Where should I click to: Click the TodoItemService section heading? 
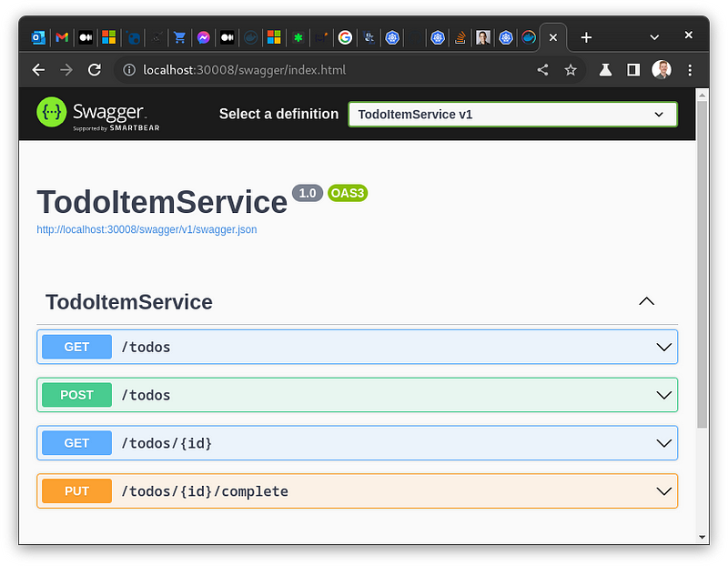coord(129,302)
